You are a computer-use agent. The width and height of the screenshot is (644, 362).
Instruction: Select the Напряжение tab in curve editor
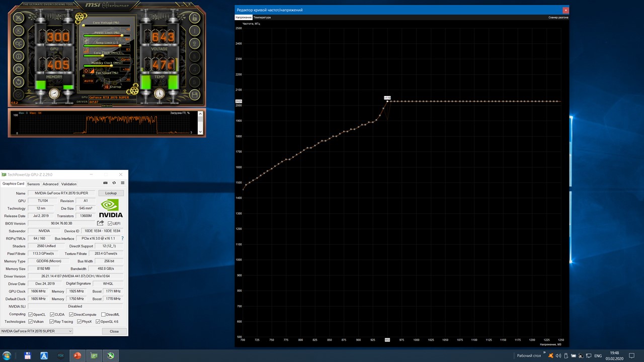(244, 17)
